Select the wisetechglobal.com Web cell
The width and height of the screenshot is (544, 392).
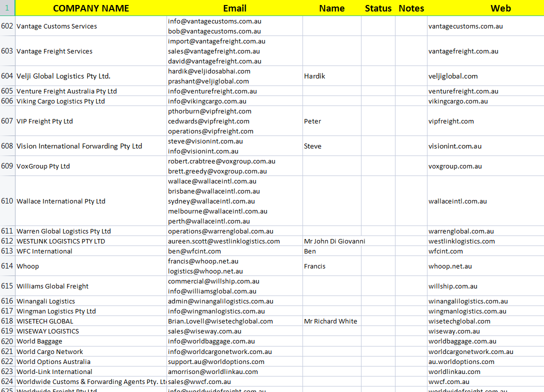click(459, 321)
